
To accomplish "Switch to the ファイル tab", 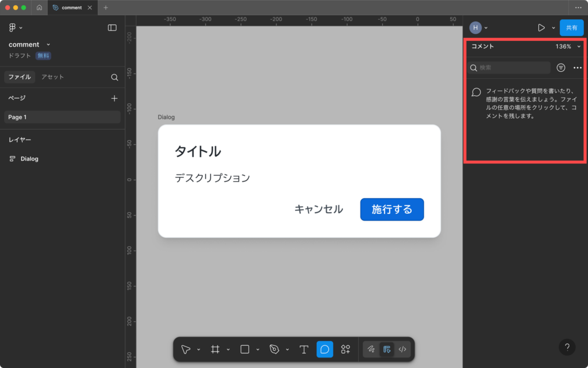I will 20,77.
